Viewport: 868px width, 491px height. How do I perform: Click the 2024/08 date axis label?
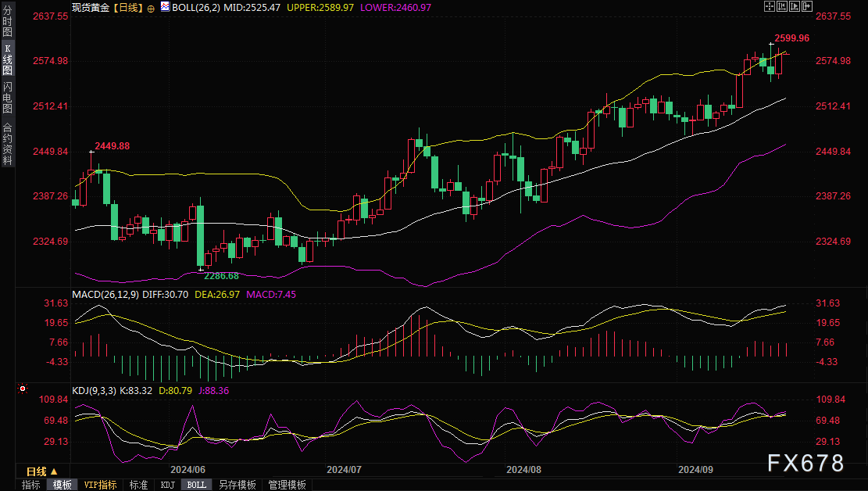(523, 469)
